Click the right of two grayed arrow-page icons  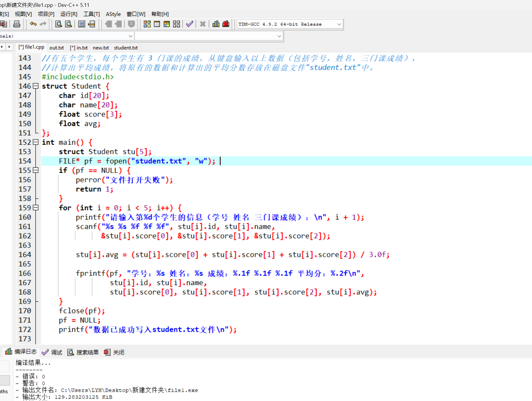[118, 24]
